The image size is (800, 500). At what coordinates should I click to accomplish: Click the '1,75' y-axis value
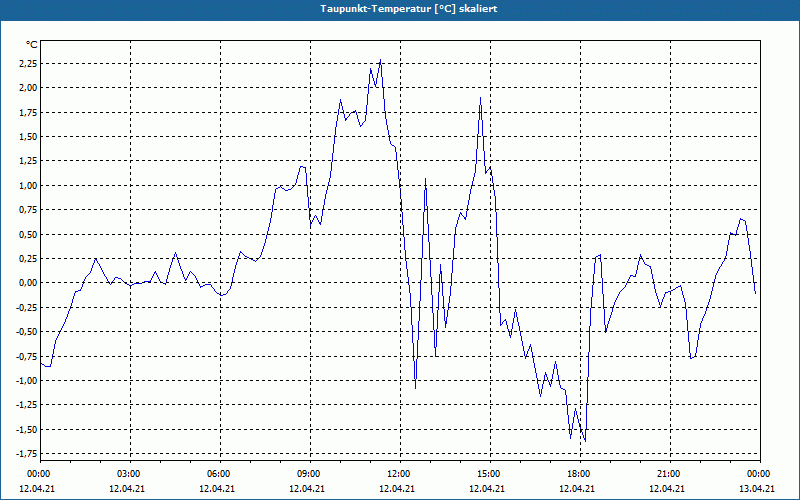29,112
